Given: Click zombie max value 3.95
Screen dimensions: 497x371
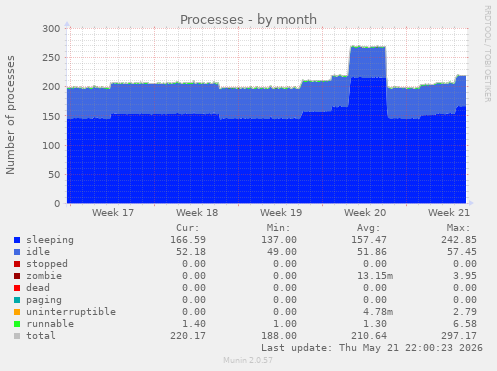Looking at the screenshot, I should tap(465, 276).
